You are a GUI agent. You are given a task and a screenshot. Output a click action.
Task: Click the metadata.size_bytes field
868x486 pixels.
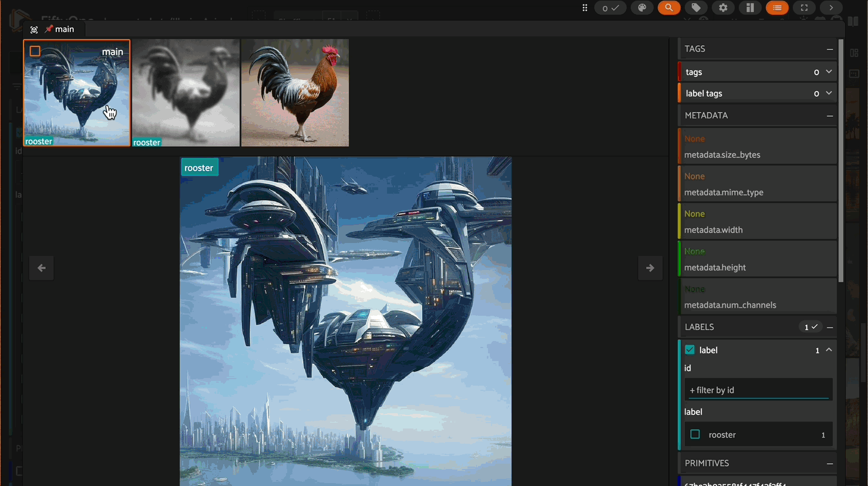point(758,146)
